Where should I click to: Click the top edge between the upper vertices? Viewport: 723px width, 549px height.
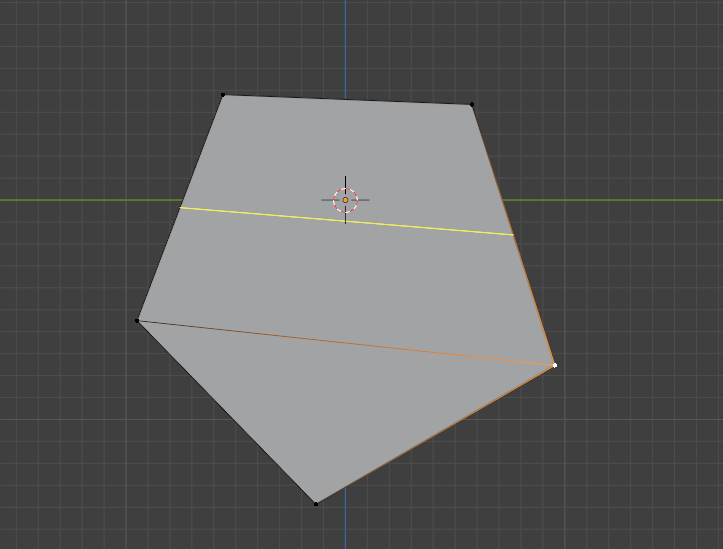347,100
